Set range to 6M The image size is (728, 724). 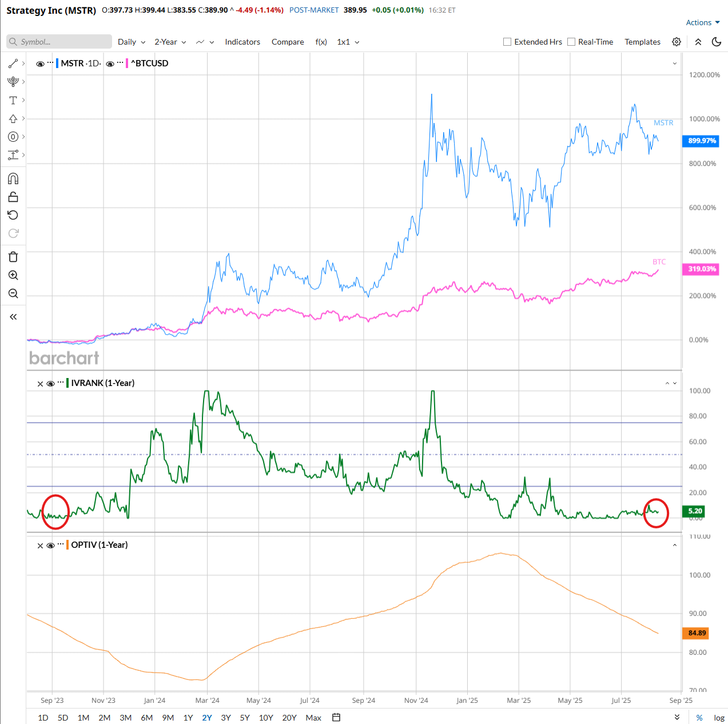[147, 718]
